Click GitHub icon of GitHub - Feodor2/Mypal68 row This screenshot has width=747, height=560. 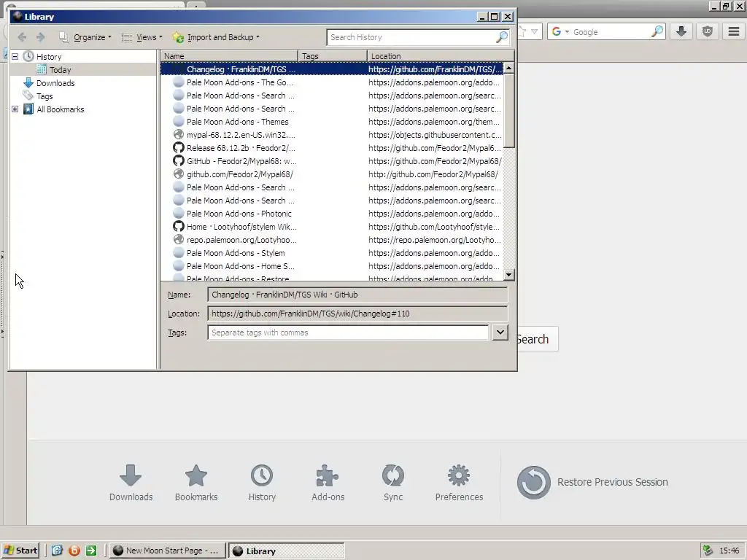(179, 161)
